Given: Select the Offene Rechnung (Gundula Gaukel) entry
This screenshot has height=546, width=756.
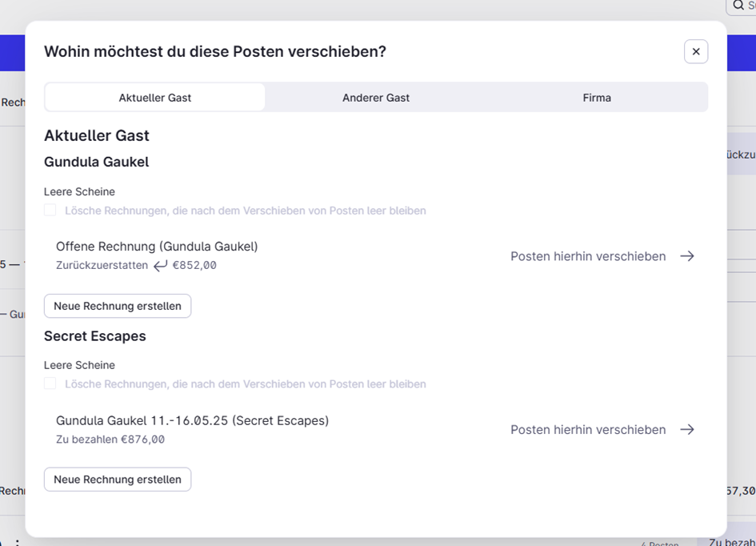Looking at the screenshot, I should click(x=157, y=247).
